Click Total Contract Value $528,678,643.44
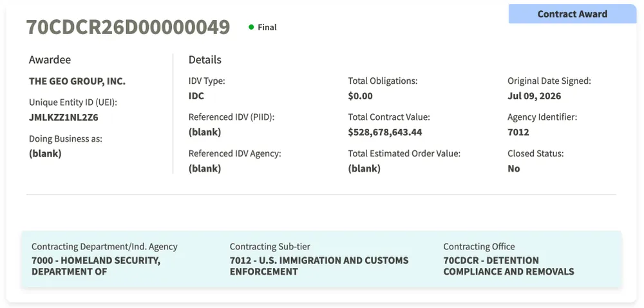644x308 pixels. click(385, 132)
